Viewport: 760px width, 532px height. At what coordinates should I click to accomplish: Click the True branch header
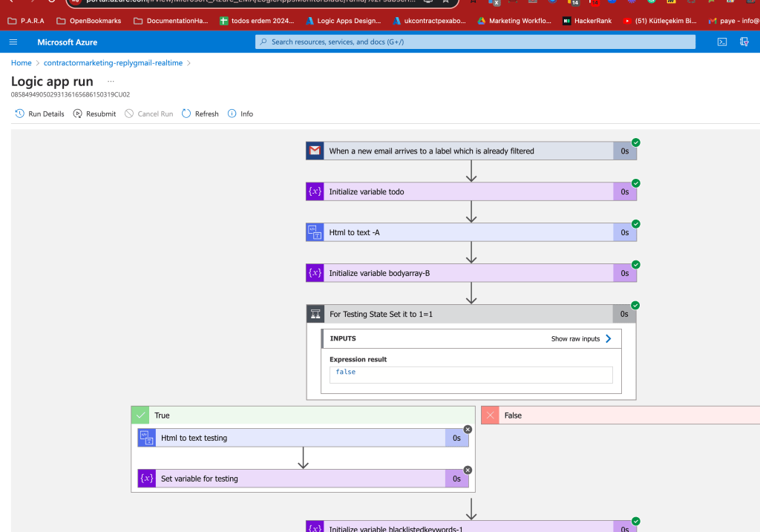click(303, 416)
